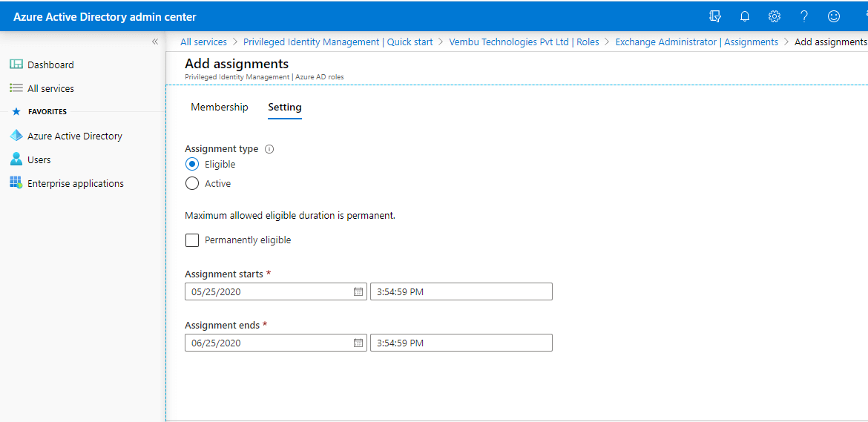Go to Exchange Administrator Assignments breadcrumb
The width and height of the screenshot is (868, 422).
(697, 42)
